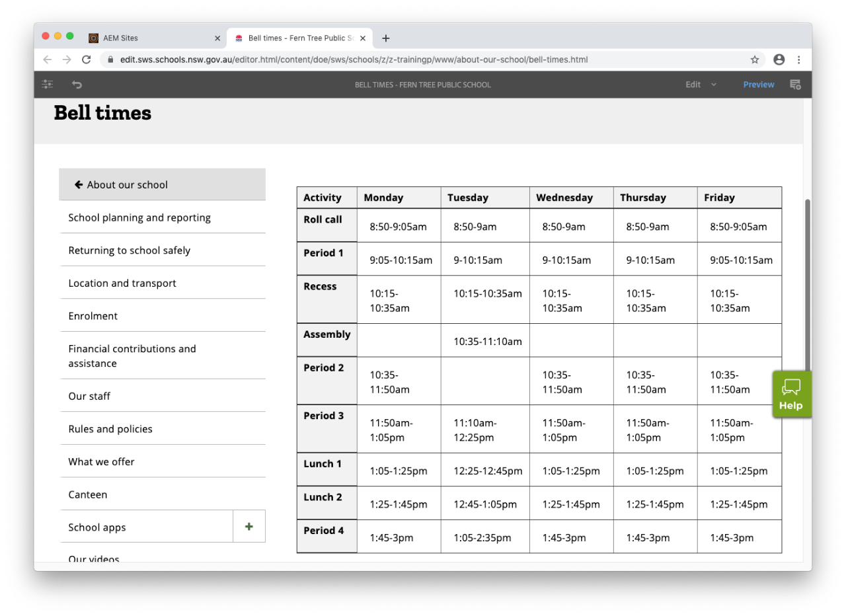This screenshot has width=846, height=616.
Task: Select the Recess row label
Action: click(x=327, y=299)
